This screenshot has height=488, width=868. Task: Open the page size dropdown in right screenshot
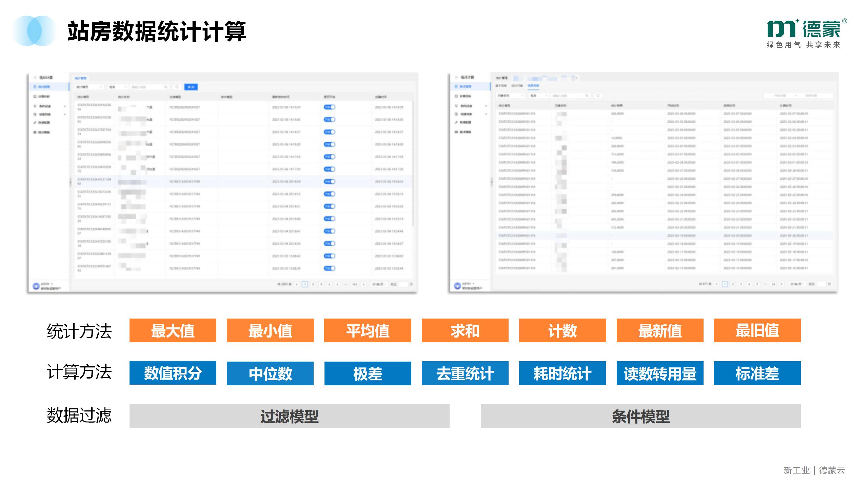(797, 284)
